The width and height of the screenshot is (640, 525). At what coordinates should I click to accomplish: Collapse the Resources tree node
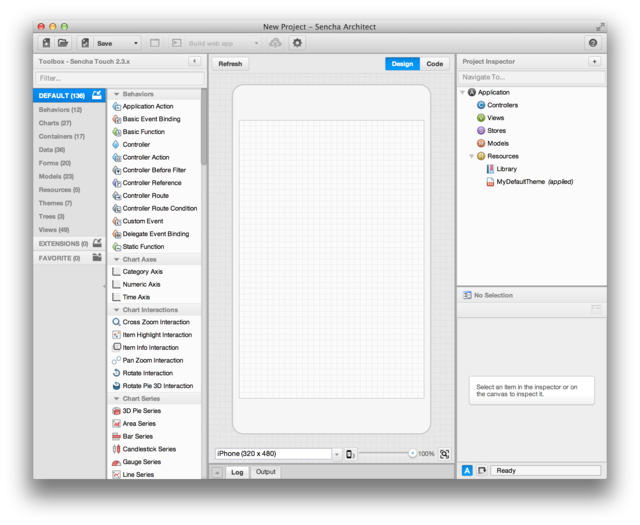tap(471, 156)
